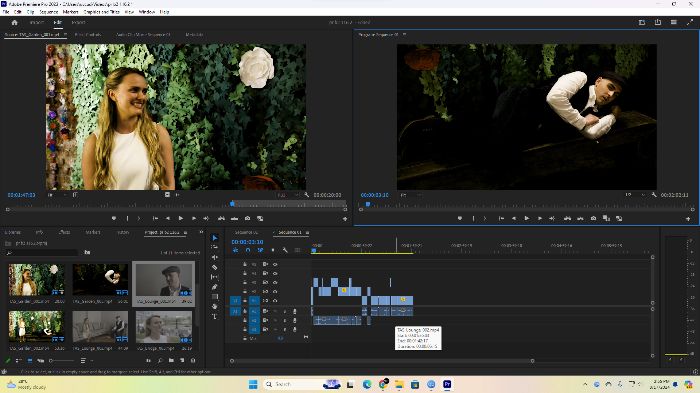This screenshot has height=393, width=700.
Task: Switch to the Effect Controls tab
Action: (88, 34)
